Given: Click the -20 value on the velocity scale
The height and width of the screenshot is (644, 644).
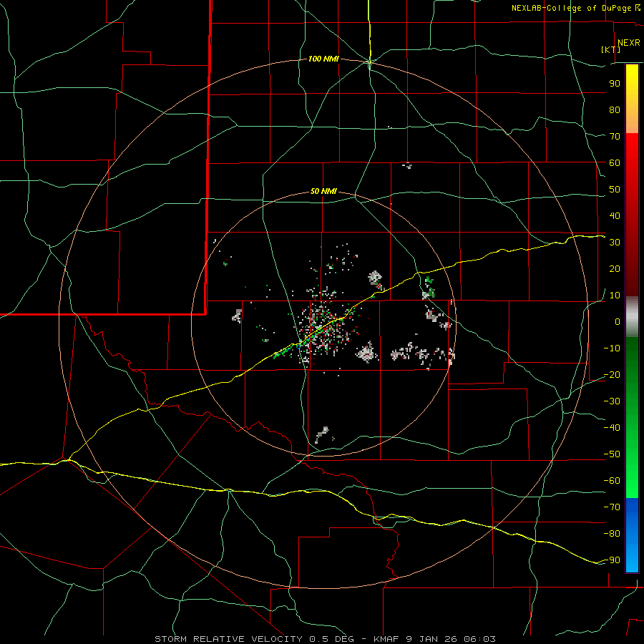Looking at the screenshot, I should coord(612,375).
